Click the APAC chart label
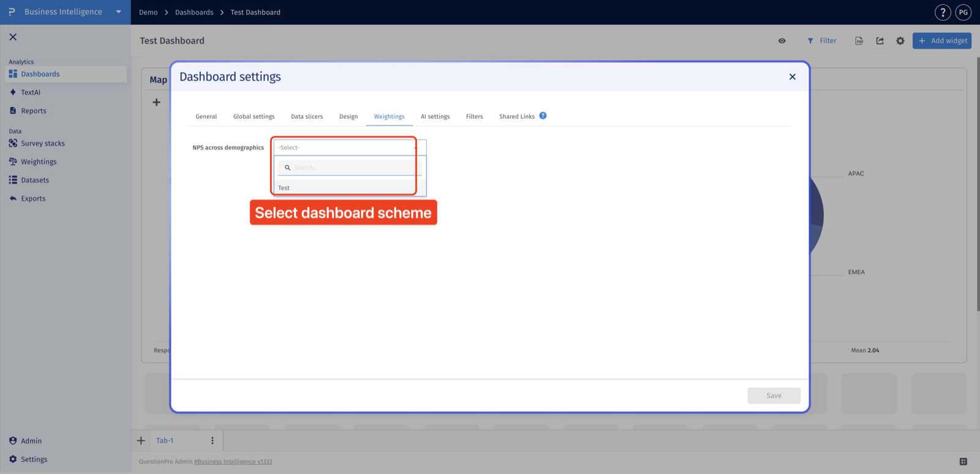The image size is (980, 474). pos(856,174)
